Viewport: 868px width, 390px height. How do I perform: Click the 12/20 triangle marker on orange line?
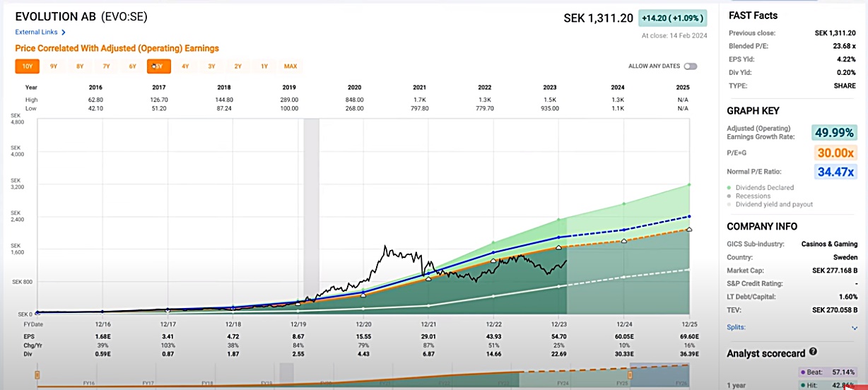[x=363, y=295]
